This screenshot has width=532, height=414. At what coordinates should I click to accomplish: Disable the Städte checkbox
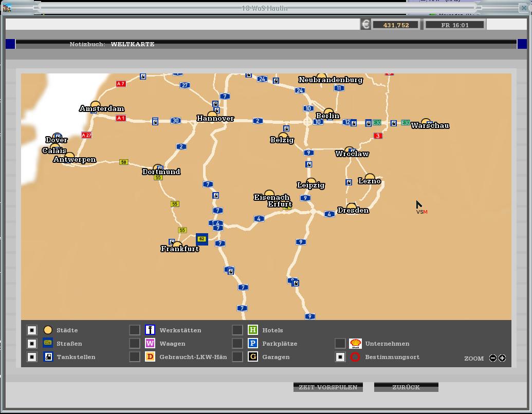[x=32, y=330]
